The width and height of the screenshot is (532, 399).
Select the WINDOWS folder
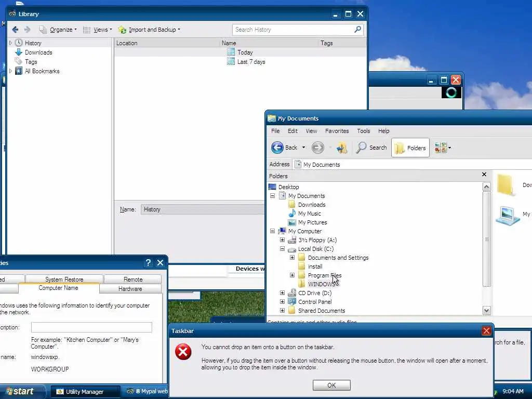tap(321, 284)
